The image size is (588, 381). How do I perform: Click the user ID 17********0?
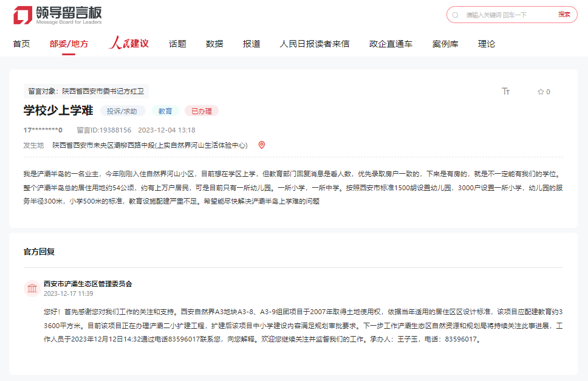tap(43, 130)
